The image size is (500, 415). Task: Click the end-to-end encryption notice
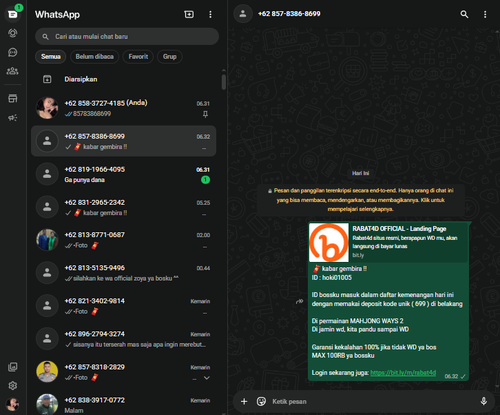pyautogui.click(x=361, y=200)
